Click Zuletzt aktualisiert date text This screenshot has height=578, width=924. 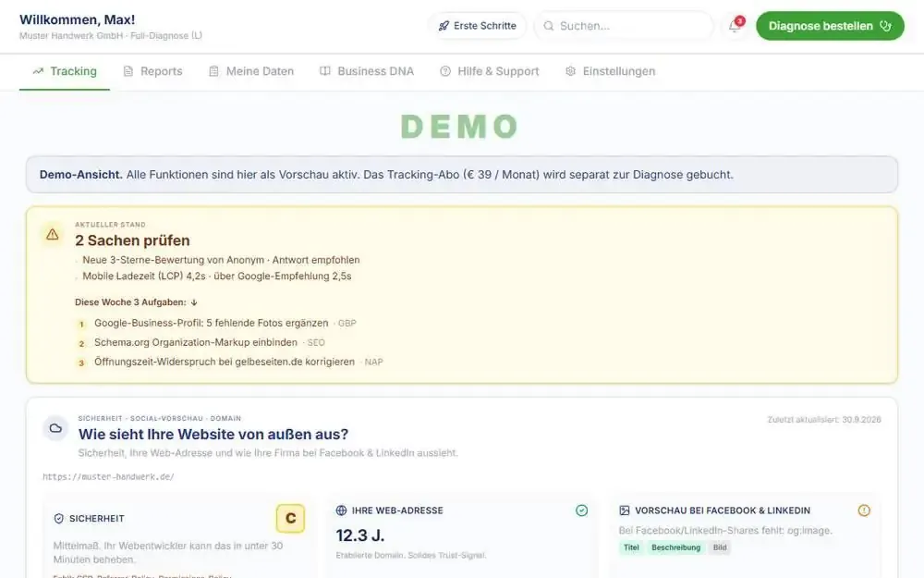[824, 420]
